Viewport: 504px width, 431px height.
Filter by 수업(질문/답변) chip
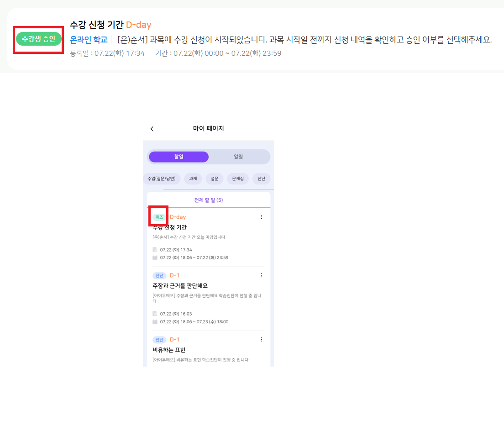[x=162, y=179]
